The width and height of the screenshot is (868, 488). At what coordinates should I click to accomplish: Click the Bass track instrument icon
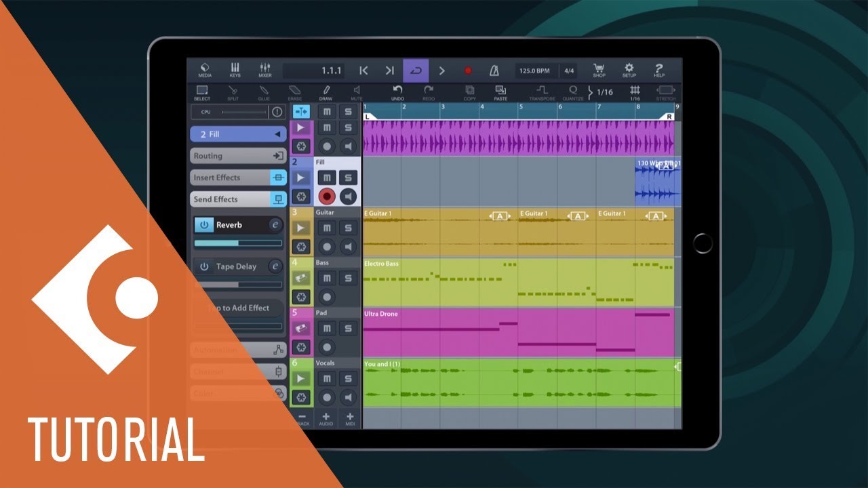tap(302, 278)
